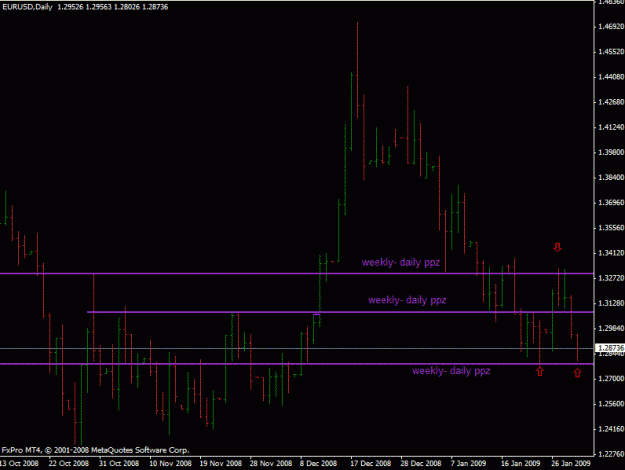Click the grey current price horizontal line
The width and height of the screenshot is (625, 470).
[x=297, y=348]
